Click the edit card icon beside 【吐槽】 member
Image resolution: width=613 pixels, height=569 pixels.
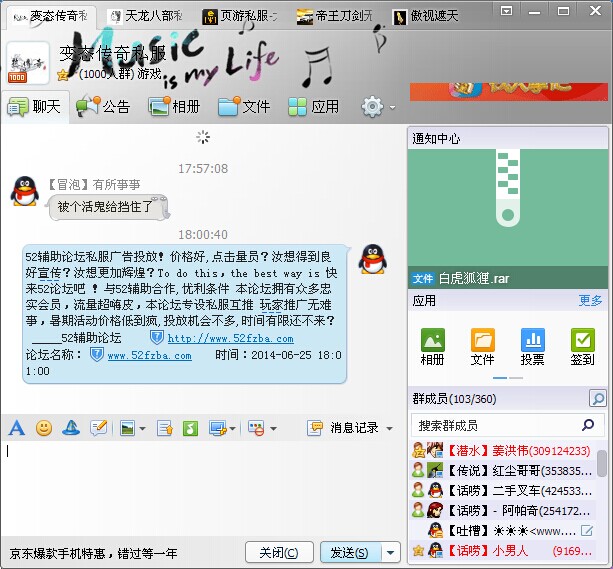(586, 531)
